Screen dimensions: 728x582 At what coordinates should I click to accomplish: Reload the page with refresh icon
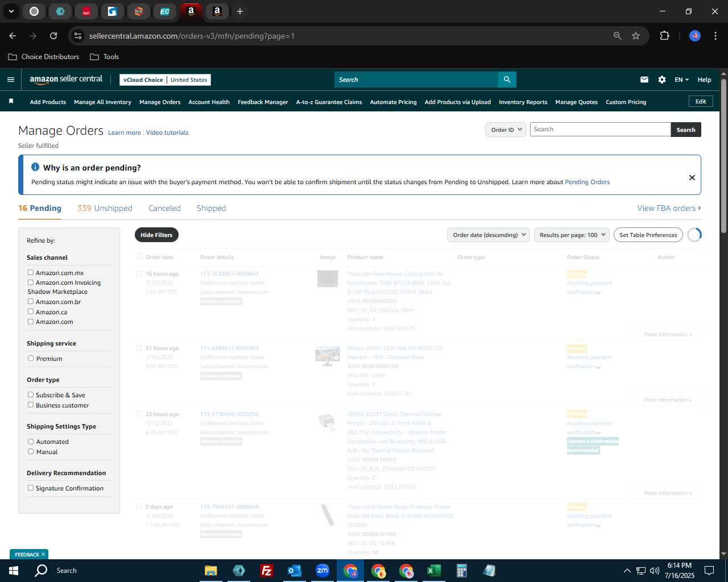coord(53,36)
